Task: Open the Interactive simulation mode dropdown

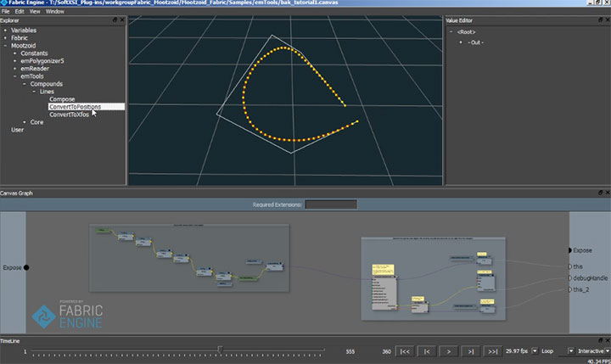Action: click(607, 351)
